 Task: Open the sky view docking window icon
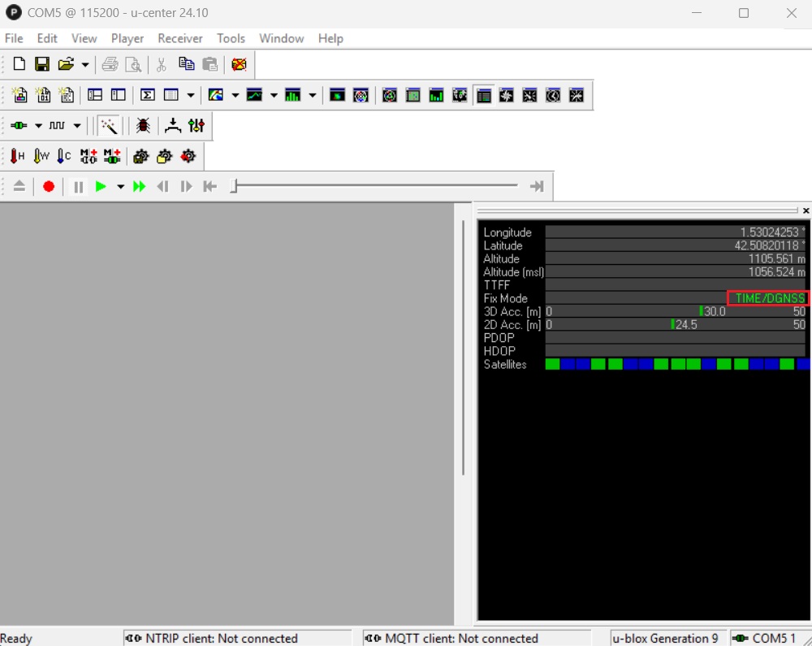pos(390,95)
